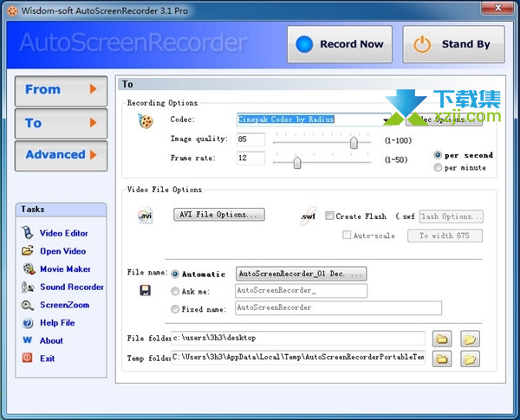Open the Codec dropdown list
Screen dimensions: 520x420
pos(386,120)
